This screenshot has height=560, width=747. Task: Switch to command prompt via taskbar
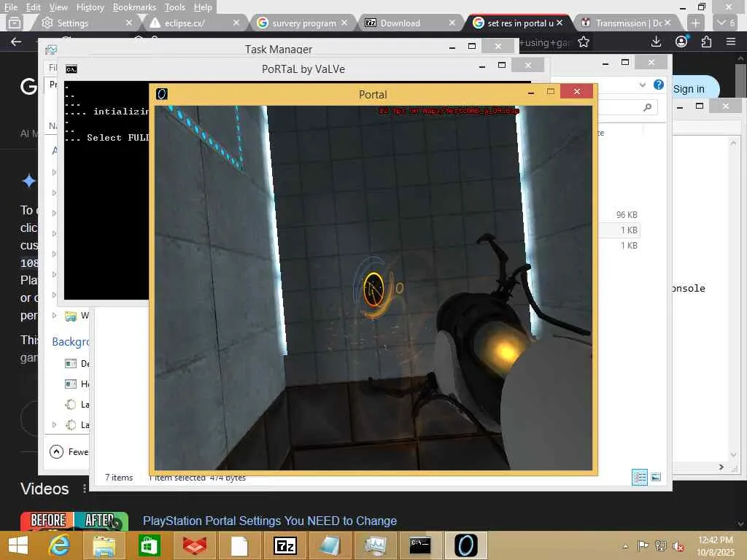click(x=420, y=545)
